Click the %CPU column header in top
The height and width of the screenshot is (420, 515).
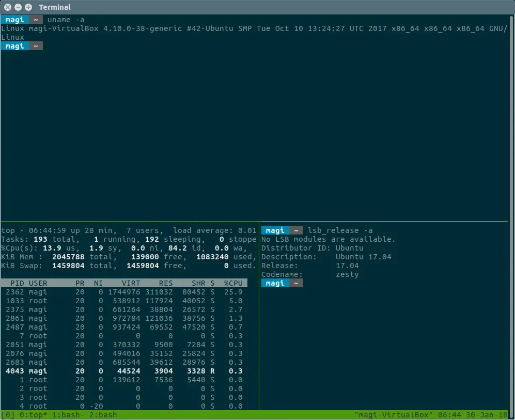tap(232, 283)
